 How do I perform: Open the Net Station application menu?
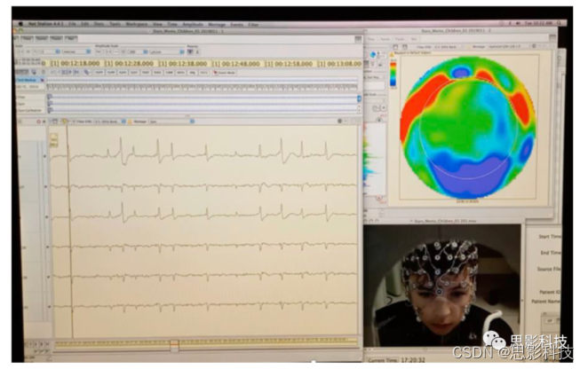pyautogui.click(x=46, y=24)
